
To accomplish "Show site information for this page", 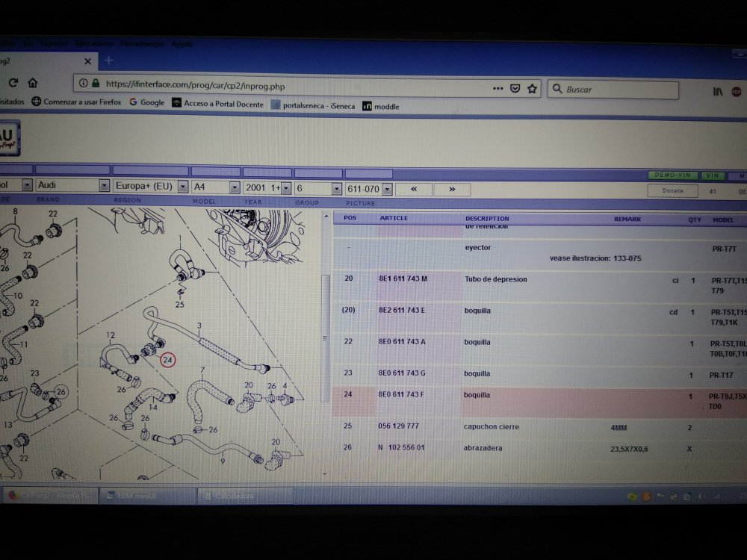I will point(84,84).
